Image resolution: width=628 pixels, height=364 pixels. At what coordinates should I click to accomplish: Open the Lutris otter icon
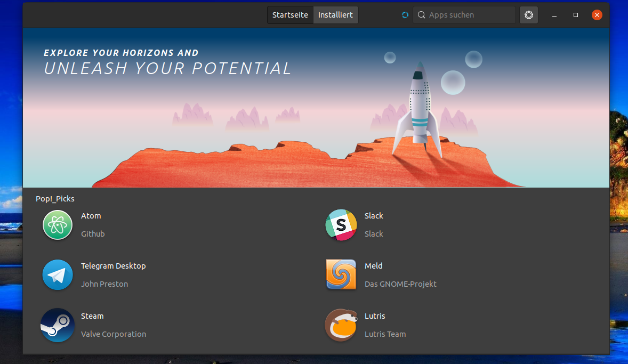pos(341,325)
